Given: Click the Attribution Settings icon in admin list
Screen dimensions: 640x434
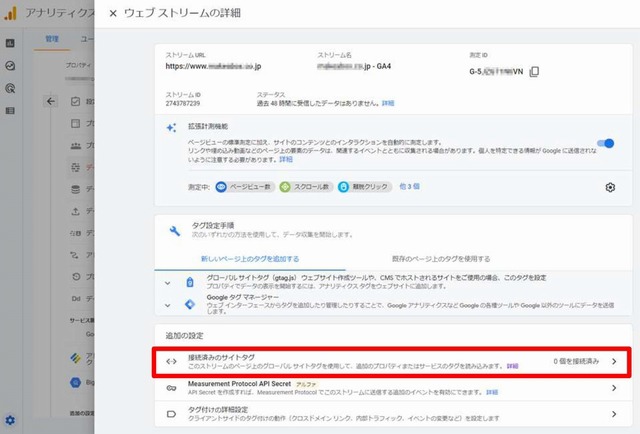Looking at the screenshot, I should coord(75,255).
